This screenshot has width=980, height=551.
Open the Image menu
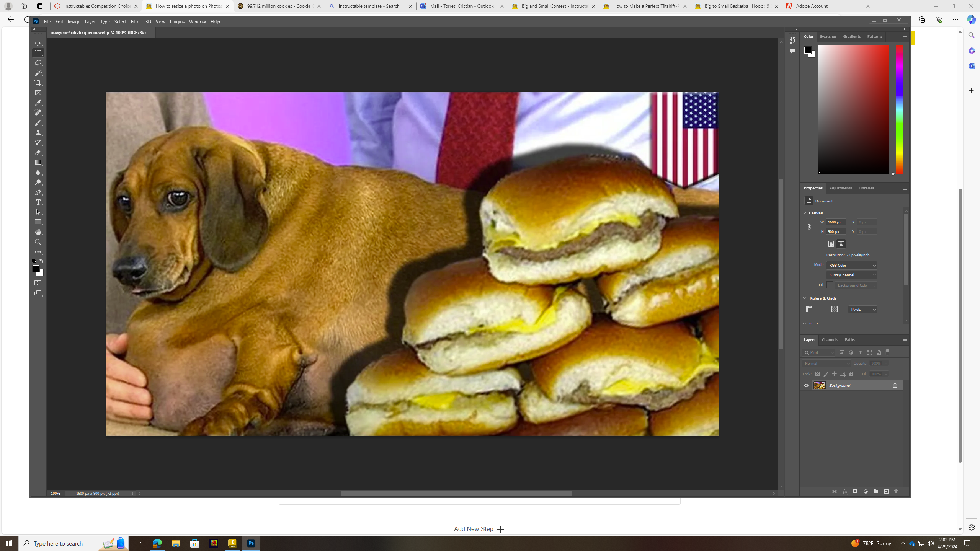[74, 22]
